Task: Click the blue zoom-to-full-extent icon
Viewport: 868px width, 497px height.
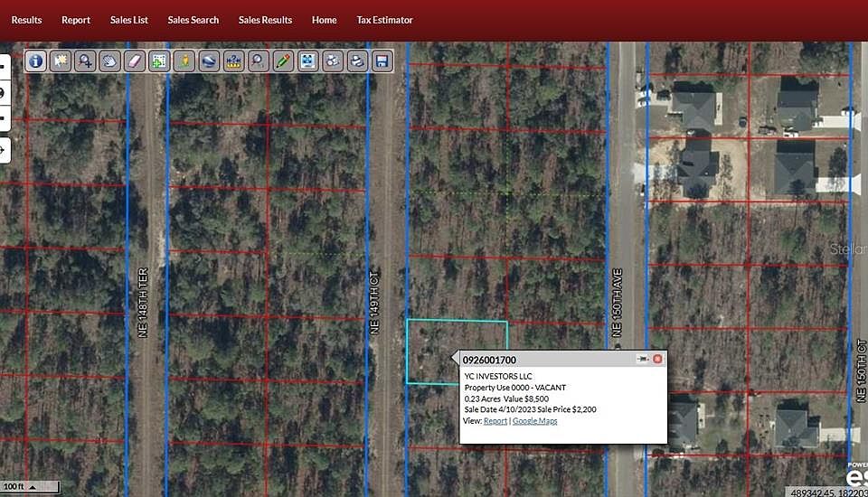Action: (307, 61)
